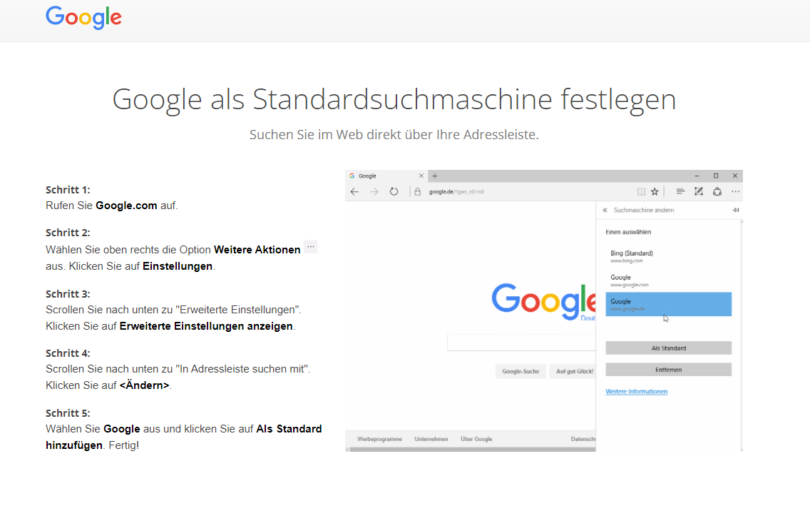
Task: Open the Hub lines icon in Edge toolbar
Action: coord(680,192)
